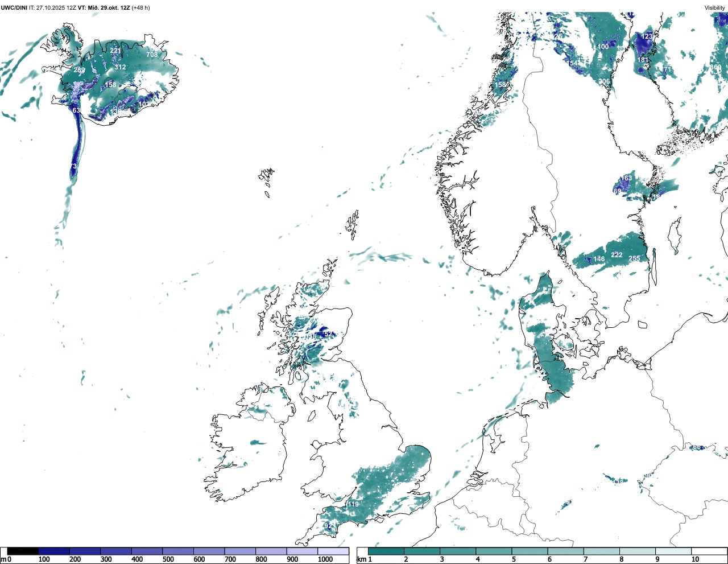The height and width of the screenshot is (564, 728).
Task: Click the black 0–100 m legend swatch
Action: [x=23, y=551]
